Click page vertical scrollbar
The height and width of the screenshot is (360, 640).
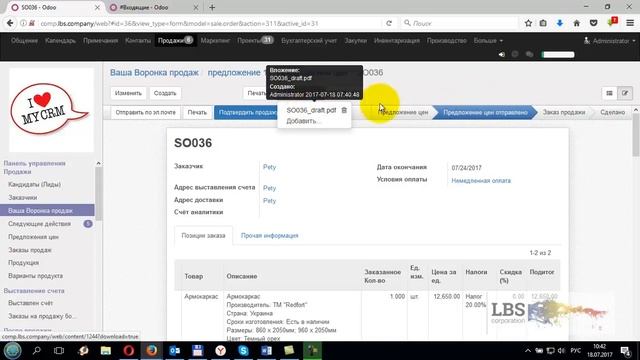(x=636, y=136)
